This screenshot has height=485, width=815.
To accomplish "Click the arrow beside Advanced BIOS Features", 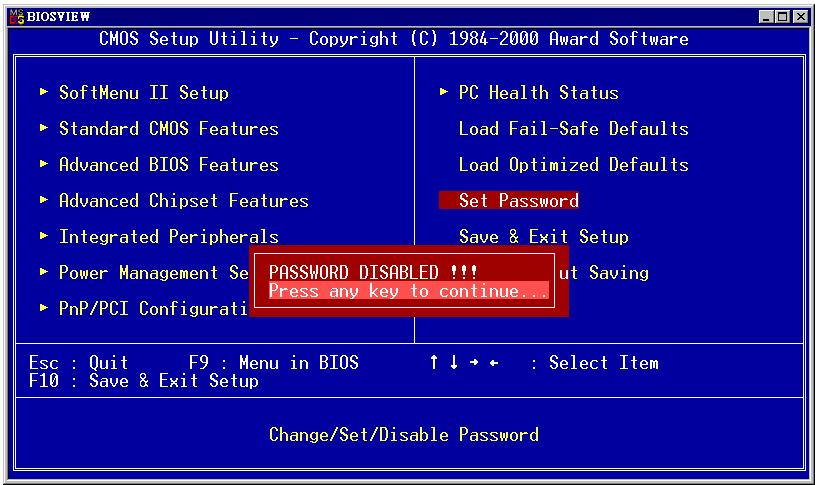I will tap(44, 164).
